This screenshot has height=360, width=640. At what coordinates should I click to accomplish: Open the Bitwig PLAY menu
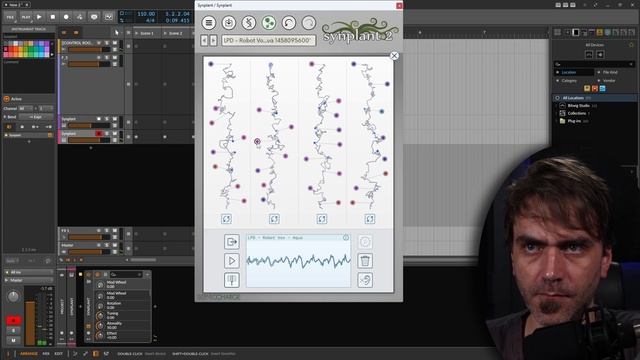tap(26, 17)
